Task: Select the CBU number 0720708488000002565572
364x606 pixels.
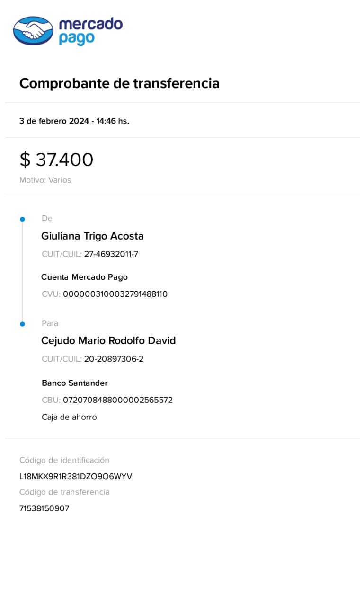Action: coord(118,400)
